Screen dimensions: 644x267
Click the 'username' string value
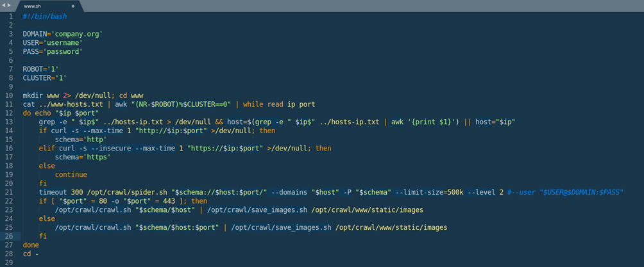pyautogui.click(x=62, y=43)
